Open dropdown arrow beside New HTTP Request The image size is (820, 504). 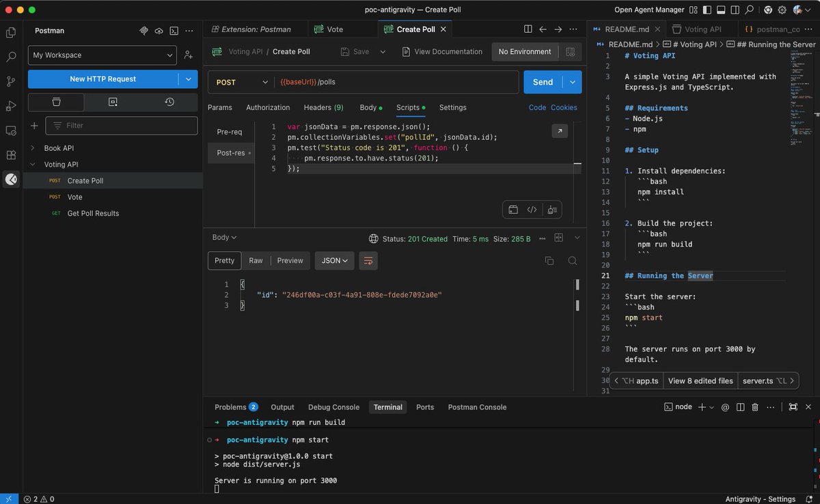coord(189,79)
